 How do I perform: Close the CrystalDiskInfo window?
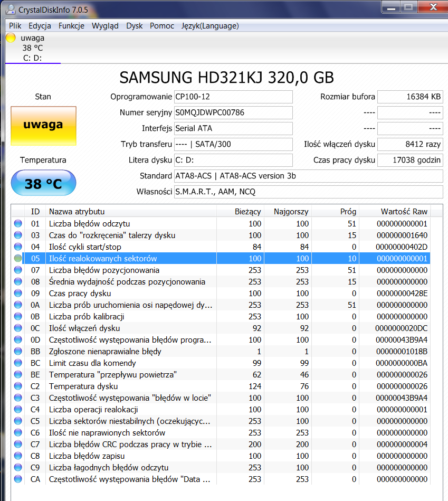(433, 7)
